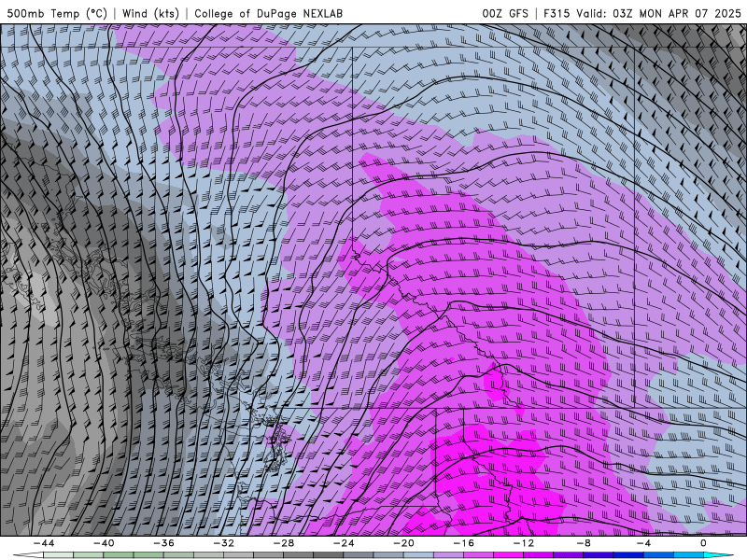Click the -36 colorbar label
This screenshot has width=747, height=560.
pos(164,543)
